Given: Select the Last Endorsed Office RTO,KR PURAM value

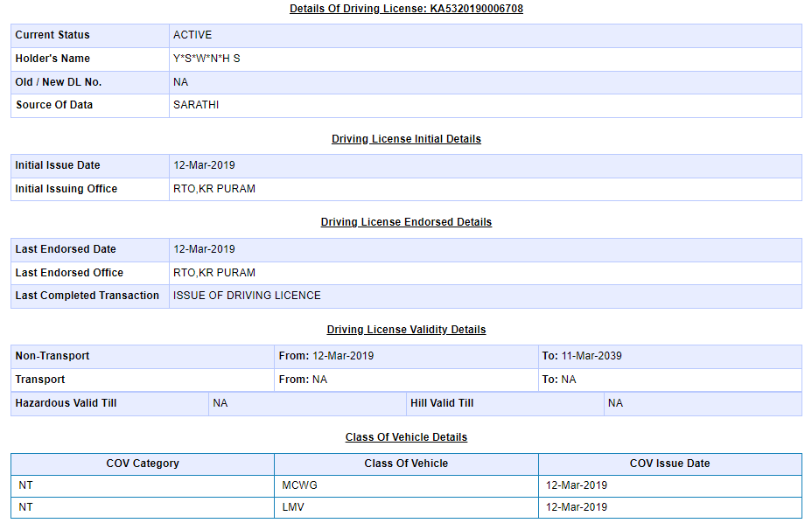Looking at the screenshot, I should point(214,273).
